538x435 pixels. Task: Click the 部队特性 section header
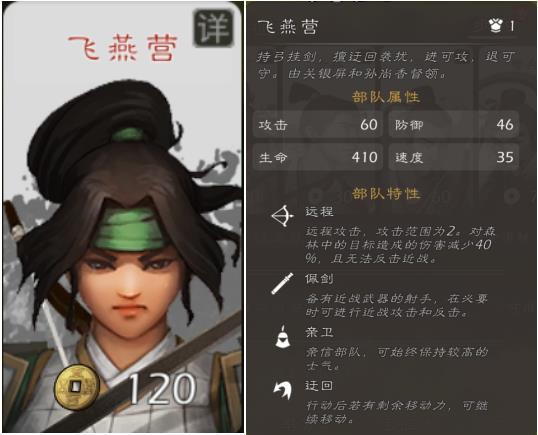coord(386,194)
